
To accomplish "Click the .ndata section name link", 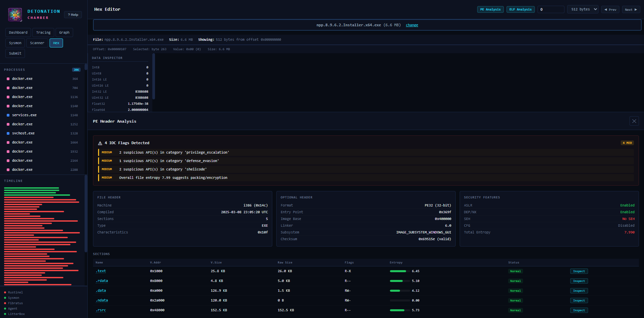I will click(x=102, y=300).
